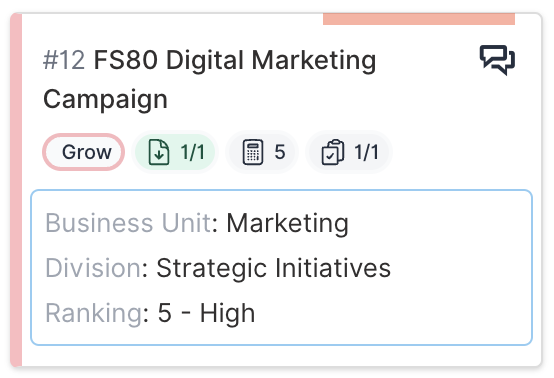Click the word Campaign in title

point(105,100)
